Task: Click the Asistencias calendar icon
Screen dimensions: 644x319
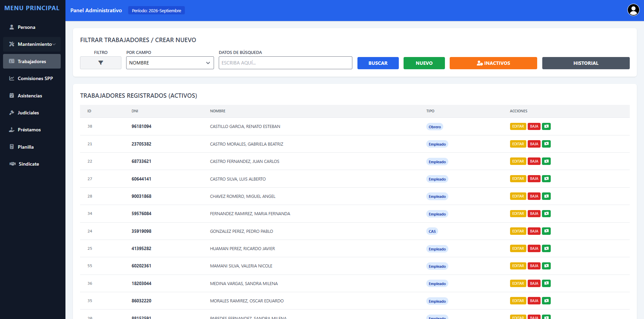Action: click(12, 96)
